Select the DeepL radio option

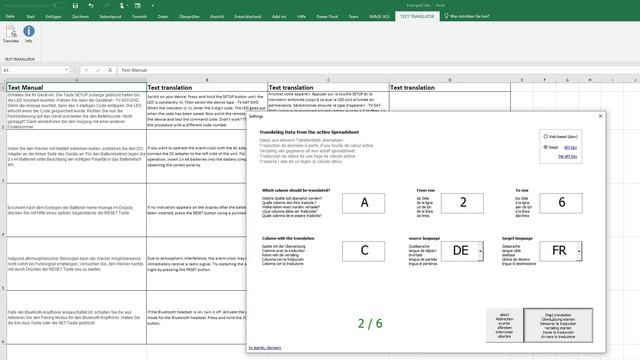point(546,147)
